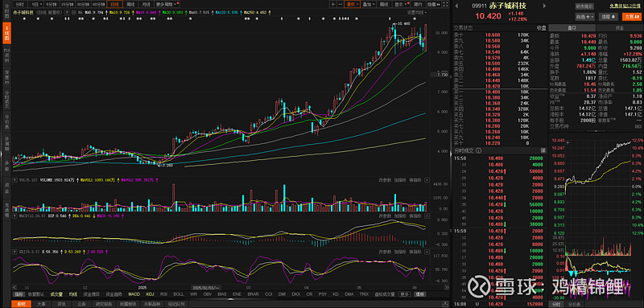Close the KDJ indicator panel
This screenshot has height=308, width=644.
427,251
